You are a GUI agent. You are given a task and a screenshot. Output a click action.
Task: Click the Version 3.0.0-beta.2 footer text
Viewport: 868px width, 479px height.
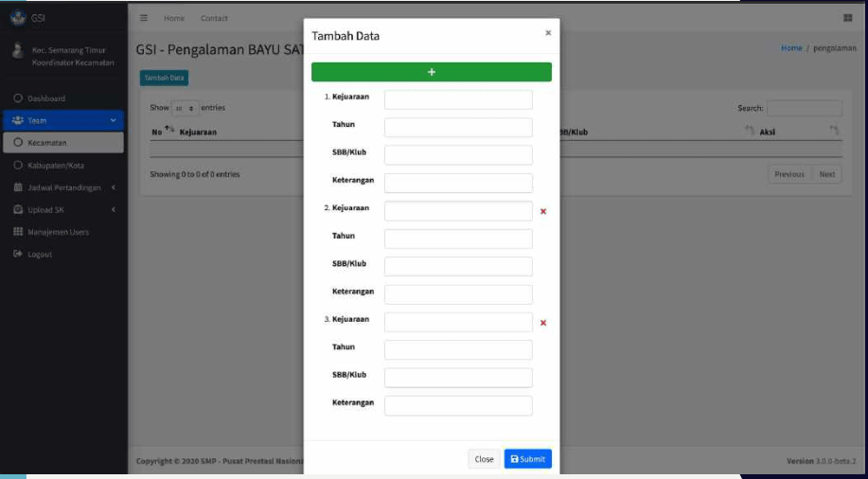click(822, 461)
